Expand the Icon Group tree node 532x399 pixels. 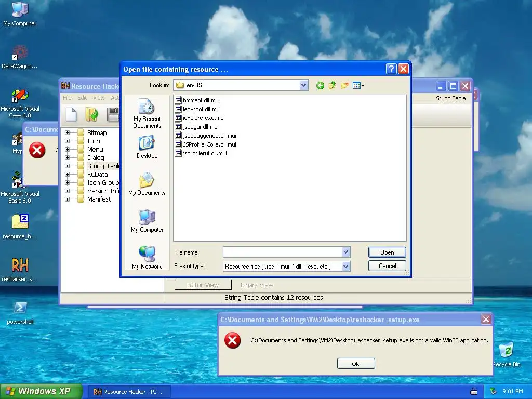pyautogui.click(x=67, y=182)
